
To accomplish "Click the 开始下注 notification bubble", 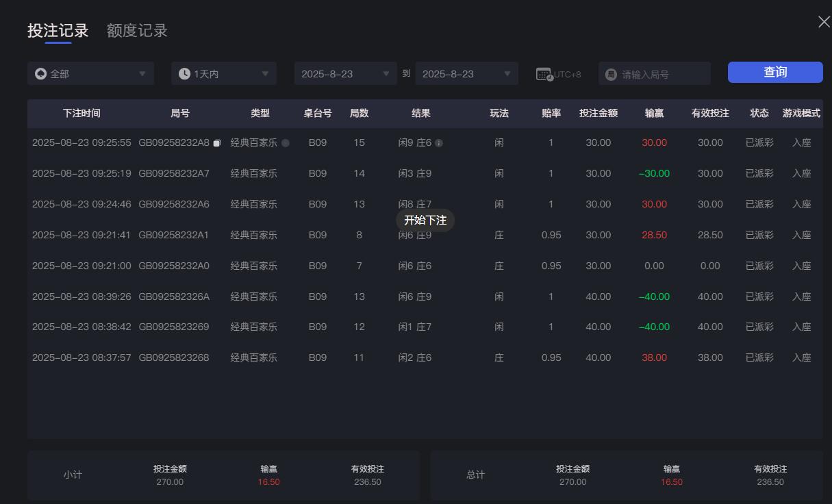I will [425, 220].
